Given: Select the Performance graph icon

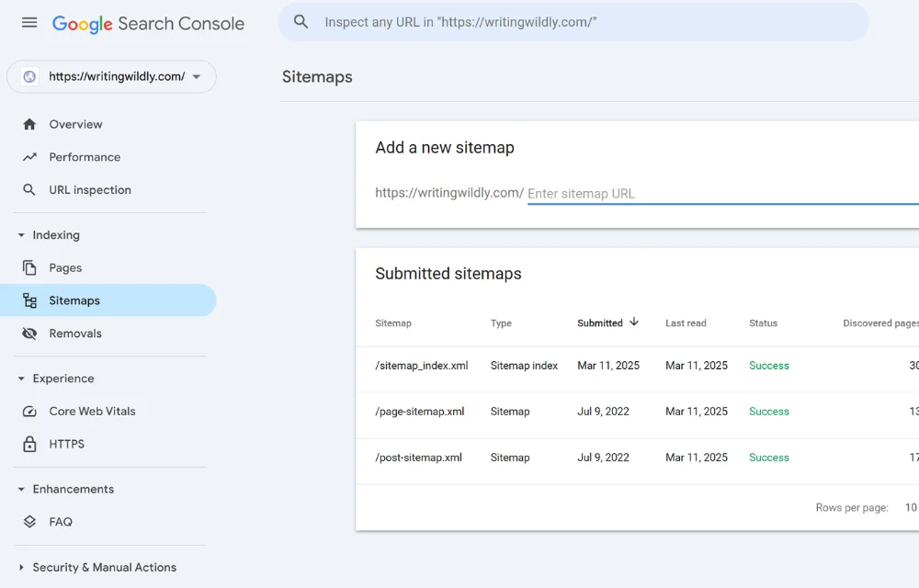Looking at the screenshot, I should pyautogui.click(x=31, y=157).
